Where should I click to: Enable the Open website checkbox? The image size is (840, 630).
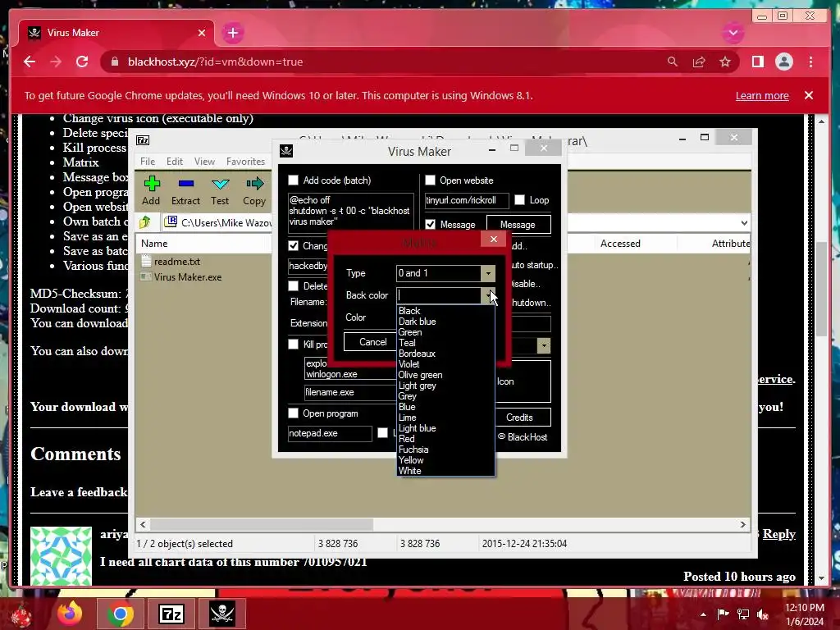[430, 180]
